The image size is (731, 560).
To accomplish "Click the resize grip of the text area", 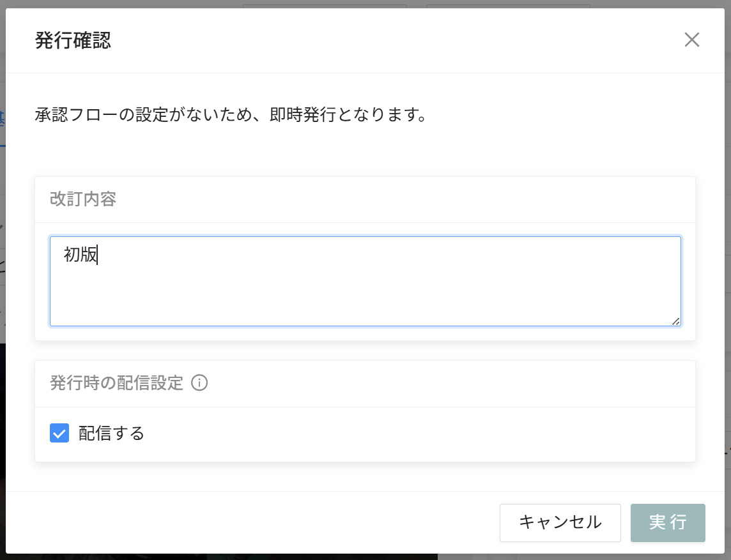I will point(676,321).
